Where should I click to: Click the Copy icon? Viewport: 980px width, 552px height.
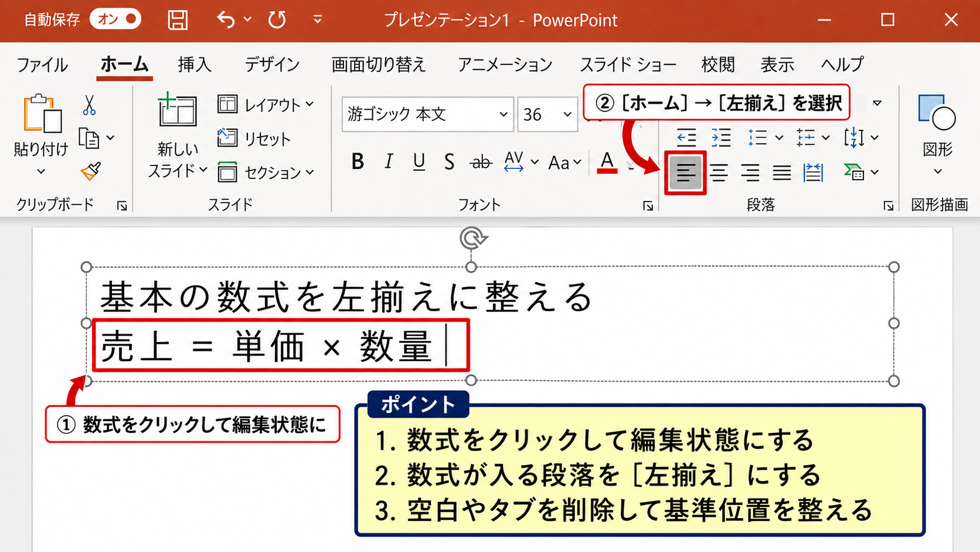point(89,138)
